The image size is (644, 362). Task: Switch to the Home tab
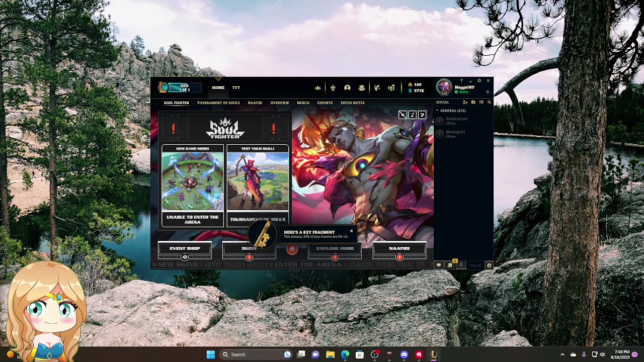(218, 87)
